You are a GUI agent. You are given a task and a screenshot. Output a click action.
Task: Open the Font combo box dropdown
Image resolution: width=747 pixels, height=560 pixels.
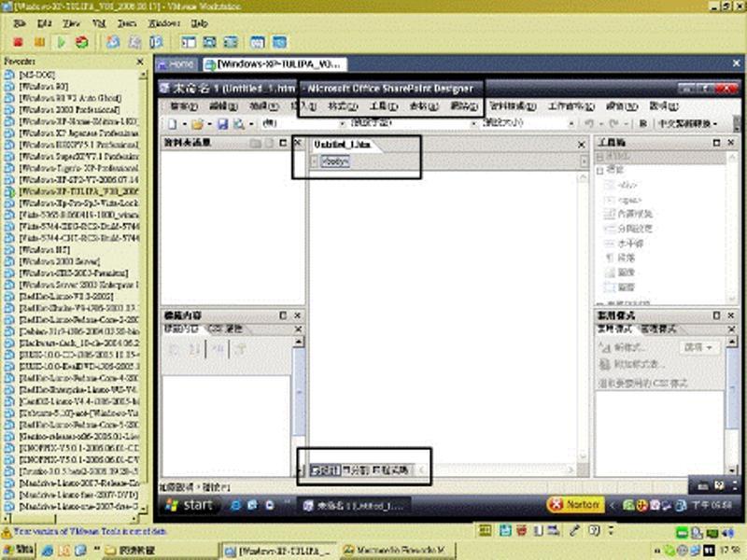tap(474, 123)
